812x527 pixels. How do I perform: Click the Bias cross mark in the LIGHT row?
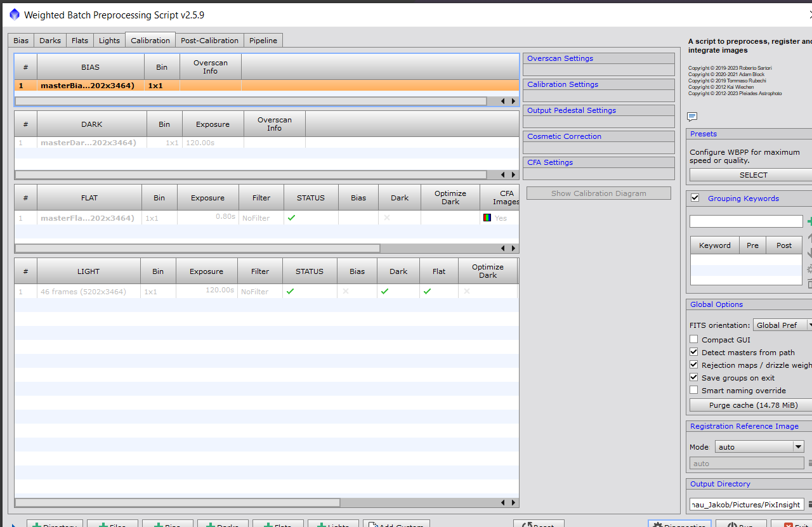click(346, 291)
